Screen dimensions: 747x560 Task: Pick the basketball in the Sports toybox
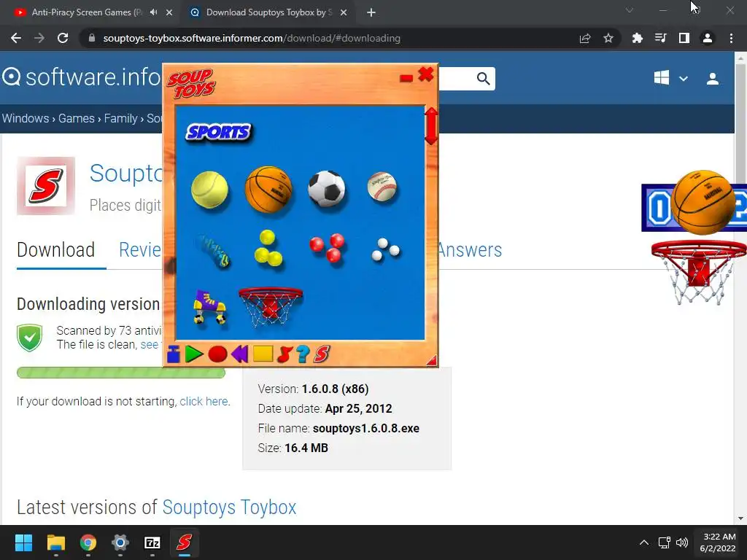click(x=268, y=189)
